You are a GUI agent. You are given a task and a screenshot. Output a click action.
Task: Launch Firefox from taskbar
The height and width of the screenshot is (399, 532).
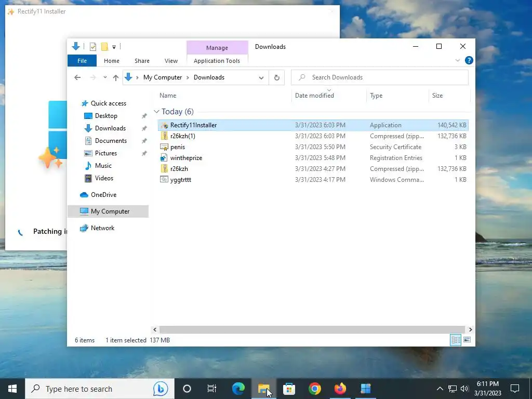[x=340, y=389]
